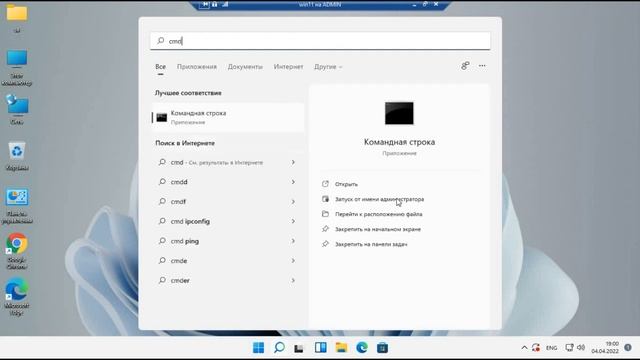Screen dimensions: 640x360
Task: Open the search account options icon
Action: point(465,66)
